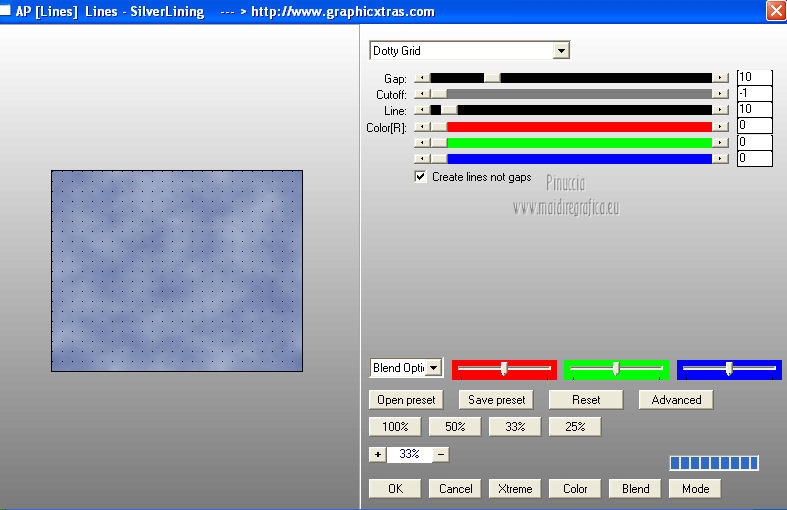The height and width of the screenshot is (510, 787).
Task: Click the Save preset button
Action: 496,400
